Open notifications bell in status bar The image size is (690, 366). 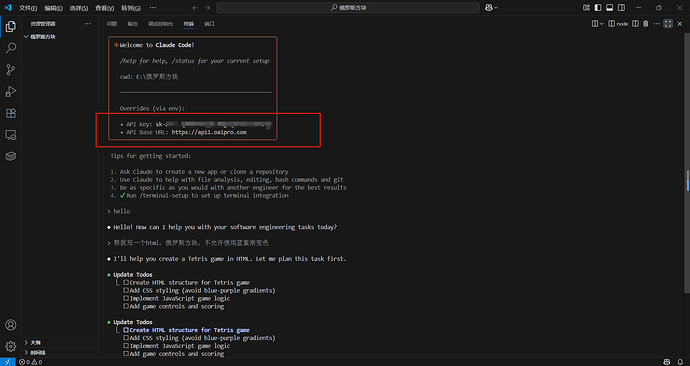[x=680, y=362]
